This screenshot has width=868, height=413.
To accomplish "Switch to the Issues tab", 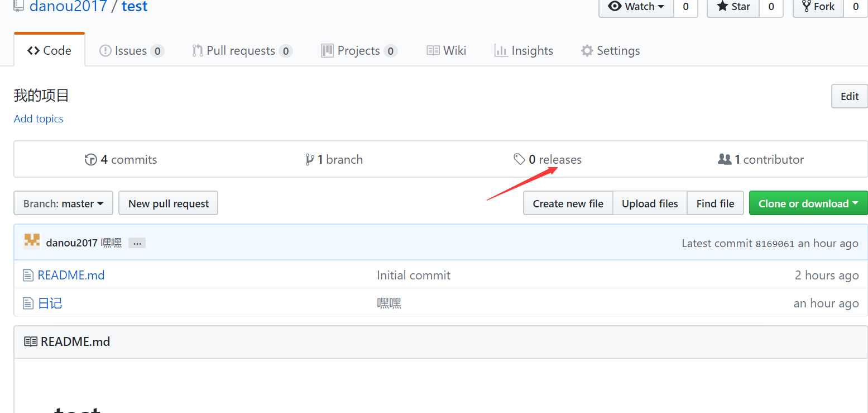I will [131, 51].
